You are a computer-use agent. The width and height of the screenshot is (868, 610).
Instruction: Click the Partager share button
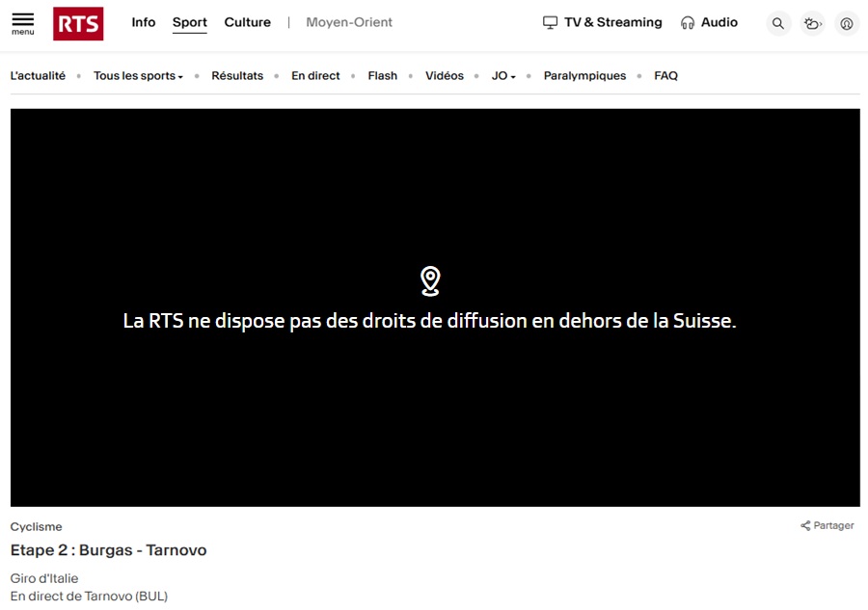pyautogui.click(x=827, y=525)
